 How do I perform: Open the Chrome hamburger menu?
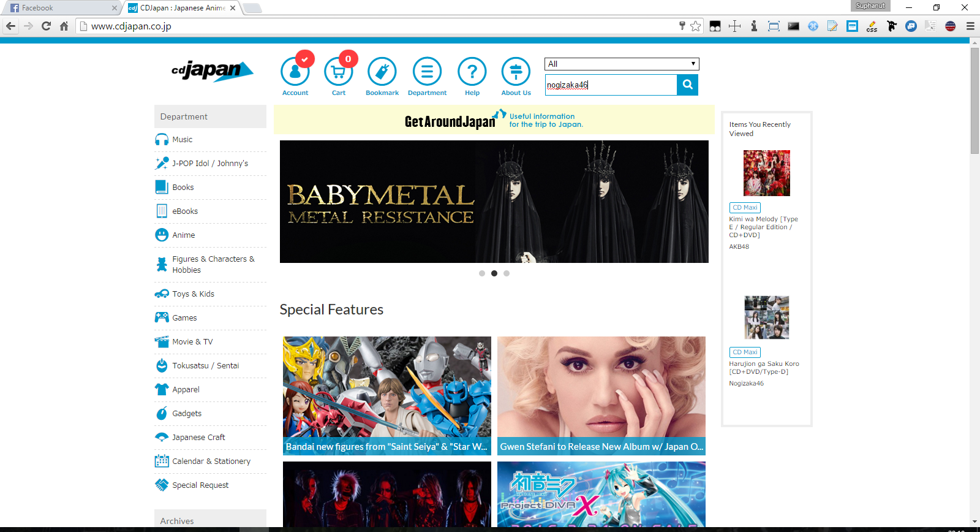click(970, 26)
